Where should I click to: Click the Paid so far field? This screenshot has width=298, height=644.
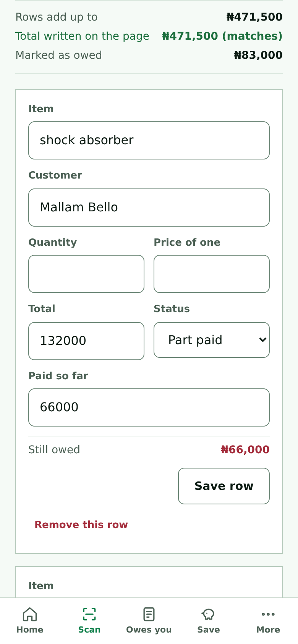[149, 407]
